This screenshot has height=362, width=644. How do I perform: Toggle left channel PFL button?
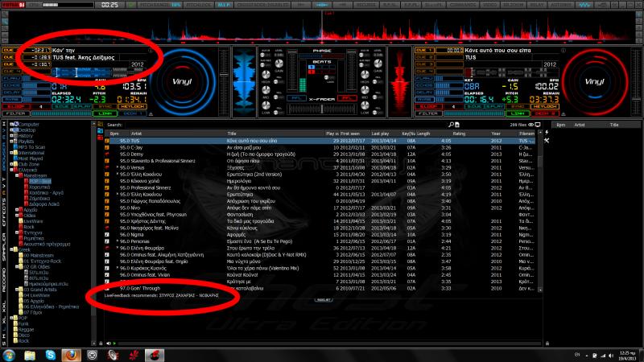click(296, 98)
